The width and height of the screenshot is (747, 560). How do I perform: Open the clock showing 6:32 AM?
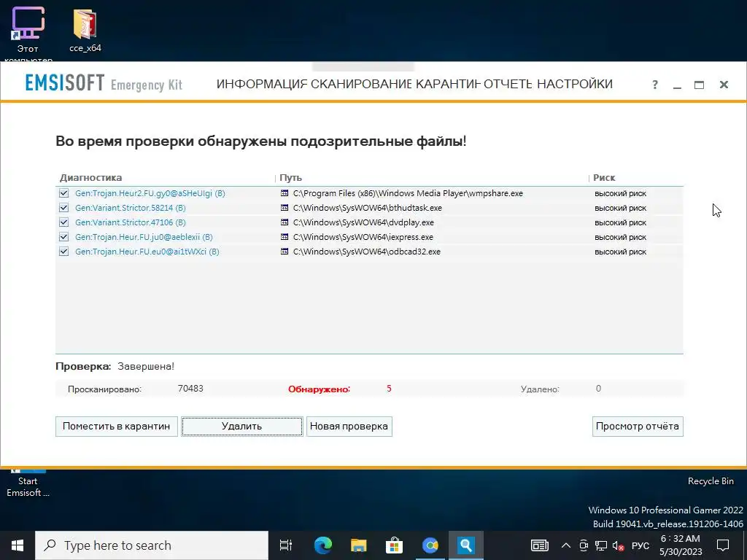681,545
